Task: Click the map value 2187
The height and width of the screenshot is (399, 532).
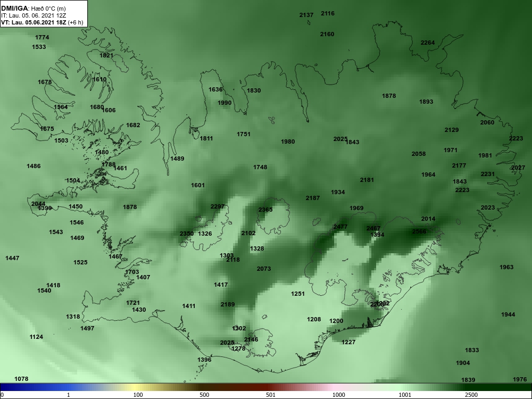Action: coord(312,198)
